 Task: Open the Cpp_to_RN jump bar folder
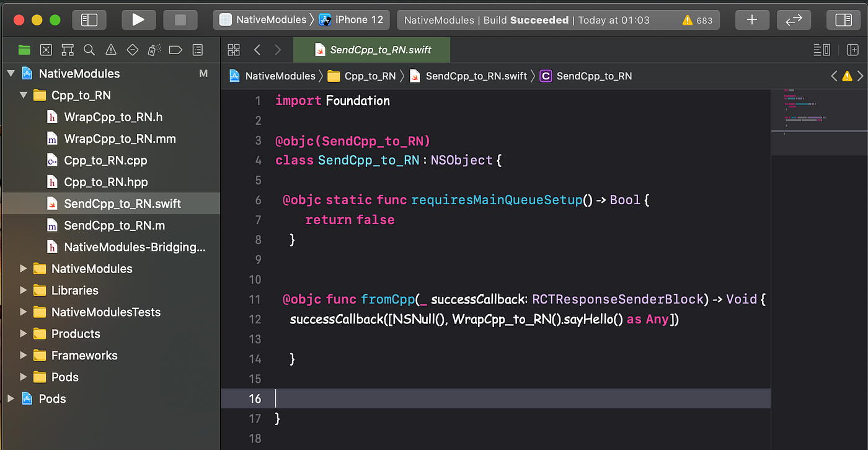tap(362, 76)
